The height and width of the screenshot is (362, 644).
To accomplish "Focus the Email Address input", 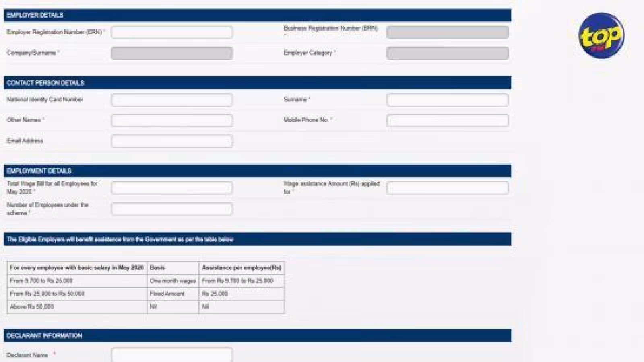I will [172, 141].
